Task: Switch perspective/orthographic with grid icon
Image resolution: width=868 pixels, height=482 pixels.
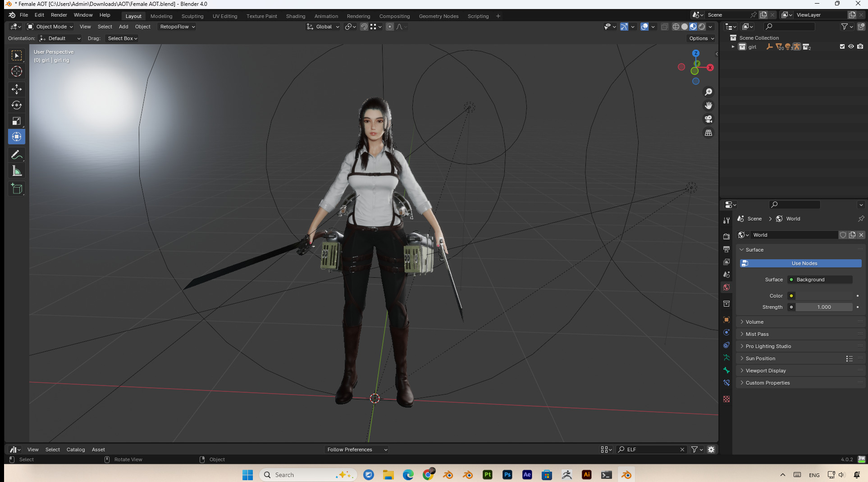Action: 708,133
